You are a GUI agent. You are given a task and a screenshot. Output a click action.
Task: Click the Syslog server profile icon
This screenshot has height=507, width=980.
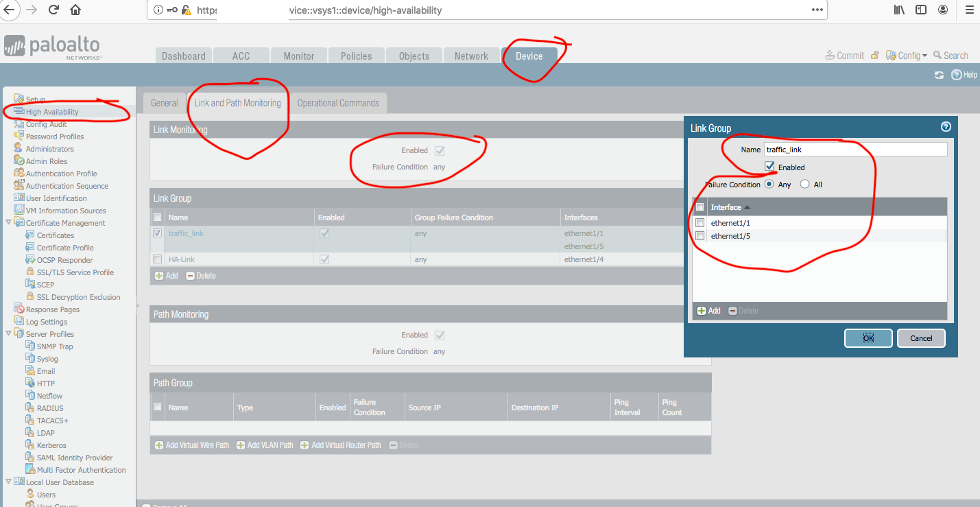tap(30, 359)
